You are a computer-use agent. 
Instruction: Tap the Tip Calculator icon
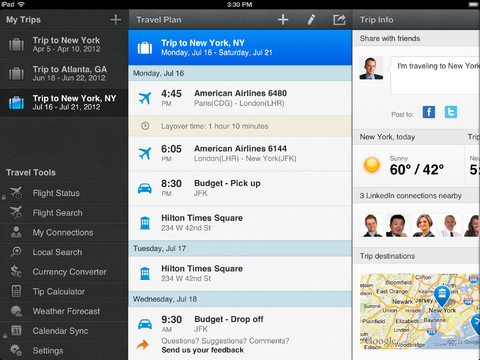(x=16, y=291)
